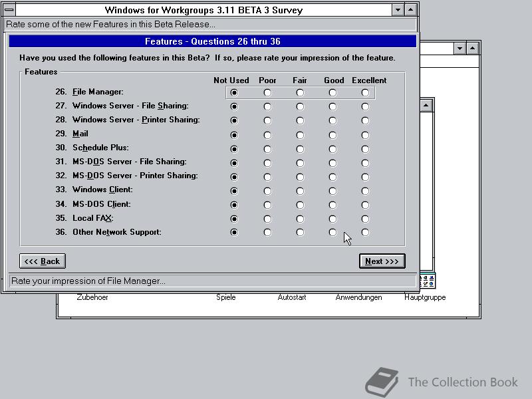
Task: Rate MS-DOS Server File Sharing as Good
Action: (332, 163)
